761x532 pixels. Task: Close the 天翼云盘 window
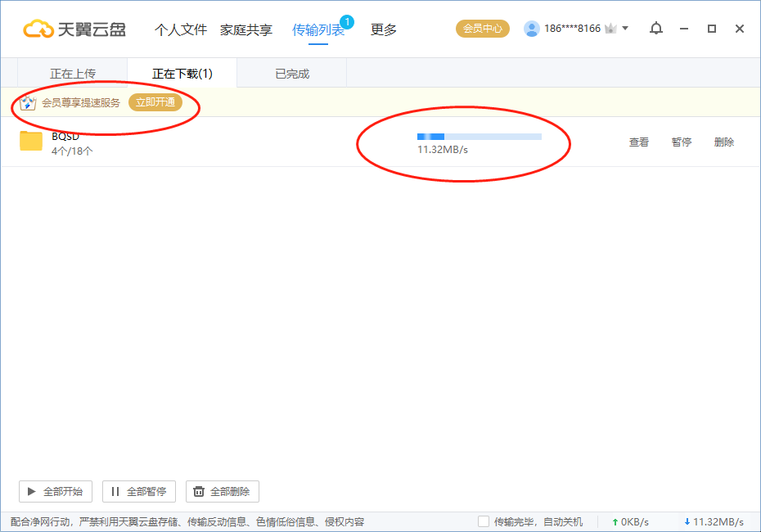coord(740,29)
